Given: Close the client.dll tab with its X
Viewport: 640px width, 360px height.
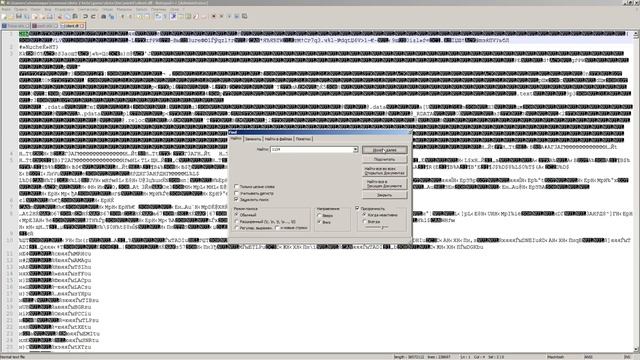Looking at the screenshot, I should pos(82,26).
